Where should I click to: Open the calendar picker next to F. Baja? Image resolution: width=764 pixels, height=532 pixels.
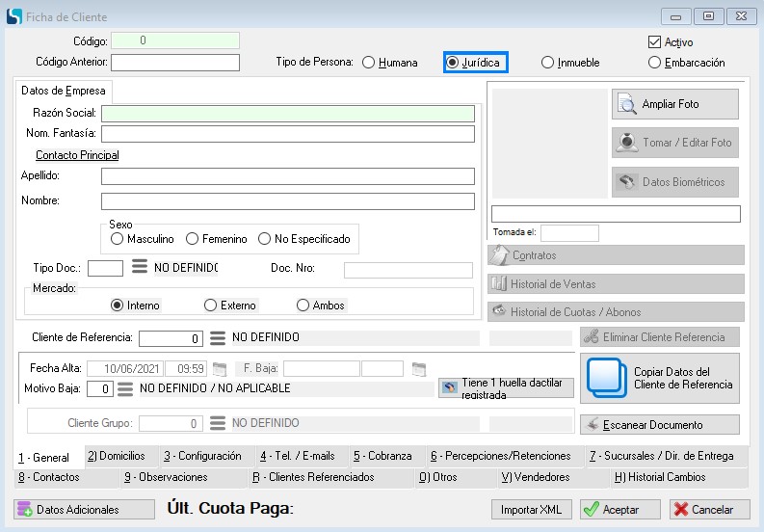click(x=417, y=369)
